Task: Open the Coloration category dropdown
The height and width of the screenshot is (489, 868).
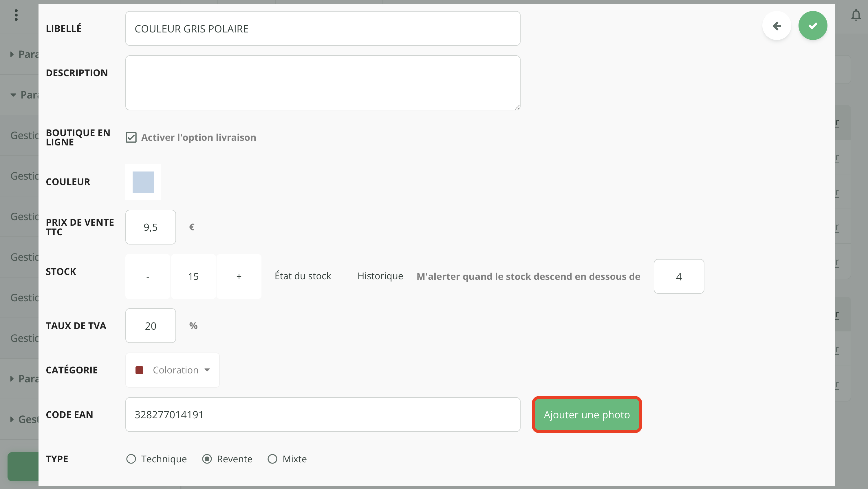Action: tap(173, 370)
